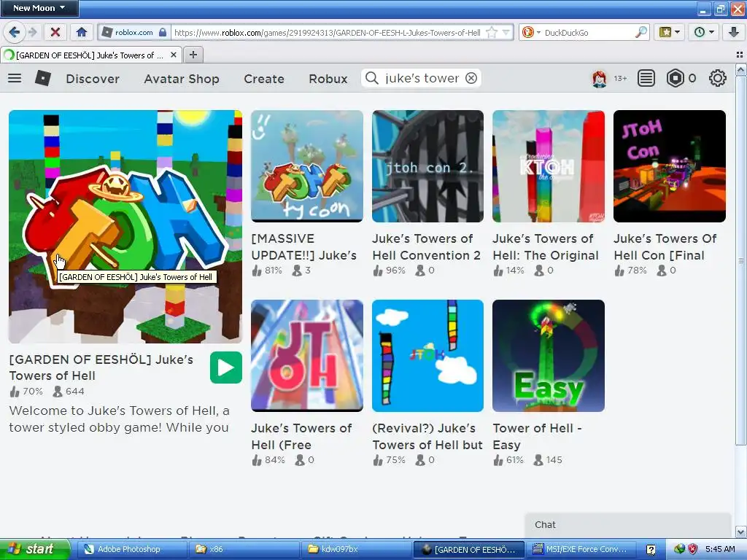Image resolution: width=747 pixels, height=560 pixels.
Task: Click the Roblox logo home icon
Action: (43, 78)
